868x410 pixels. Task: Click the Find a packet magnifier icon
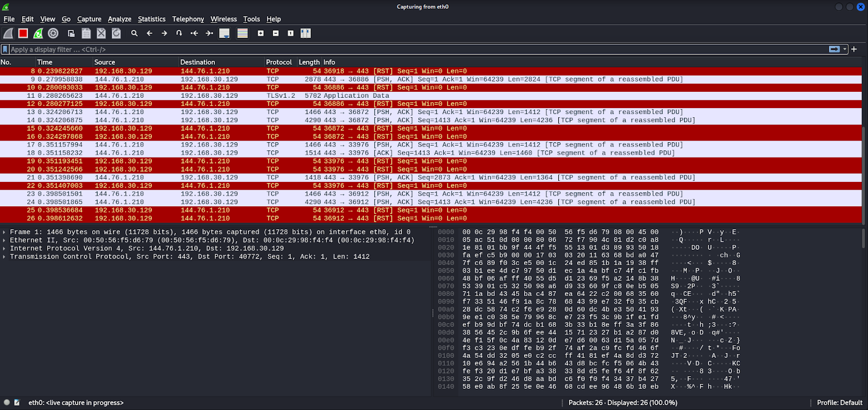(134, 34)
